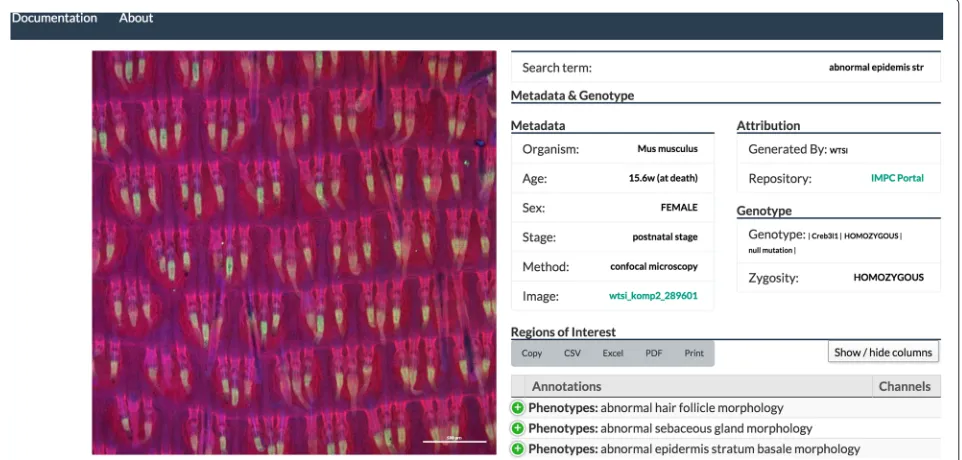Select the 'confocal microscopy' method value
This screenshot has height=460, width=962.
click(x=654, y=267)
